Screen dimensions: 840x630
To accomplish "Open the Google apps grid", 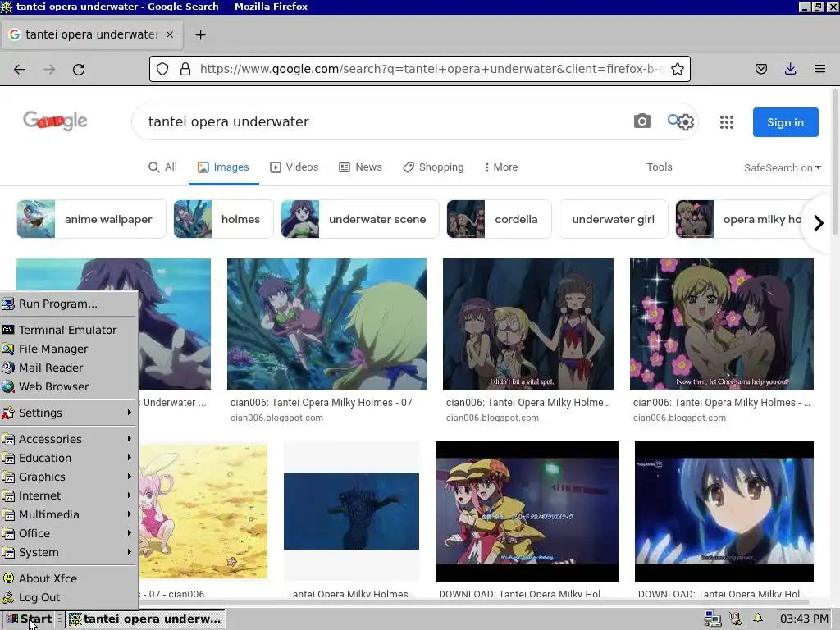I will tap(727, 122).
